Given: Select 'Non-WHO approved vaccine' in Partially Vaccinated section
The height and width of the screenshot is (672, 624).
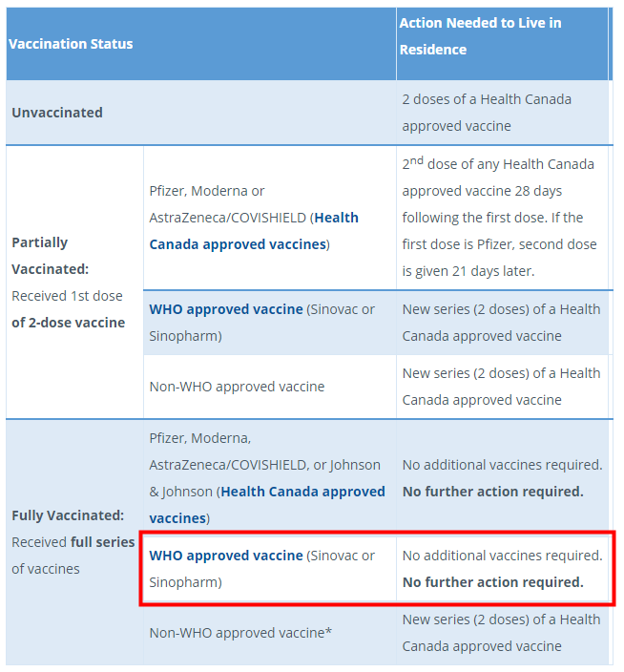Looking at the screenshot, I should (237, 387).
